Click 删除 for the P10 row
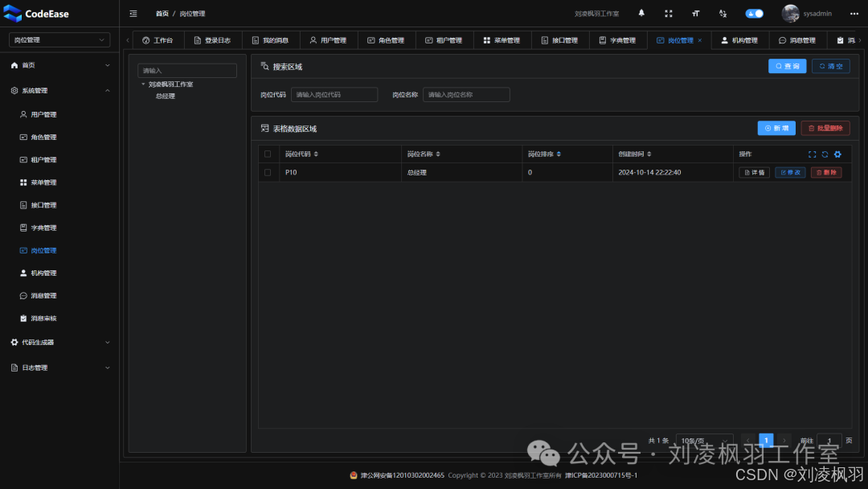The image size is (868, 489). tap(826, 173)
